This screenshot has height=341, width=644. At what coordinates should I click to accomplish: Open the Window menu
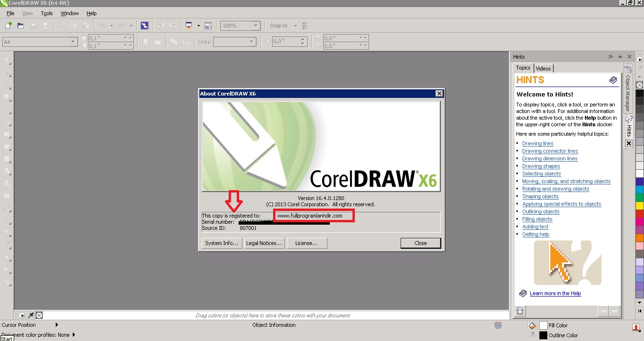point(69,13)
